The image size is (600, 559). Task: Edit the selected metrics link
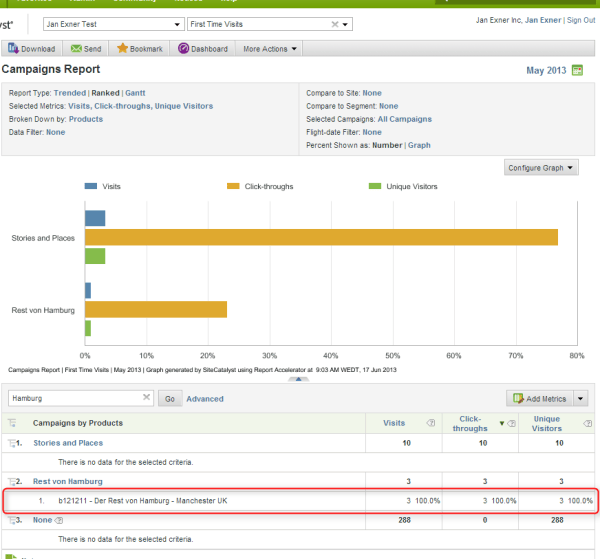(x=140, y=106)
